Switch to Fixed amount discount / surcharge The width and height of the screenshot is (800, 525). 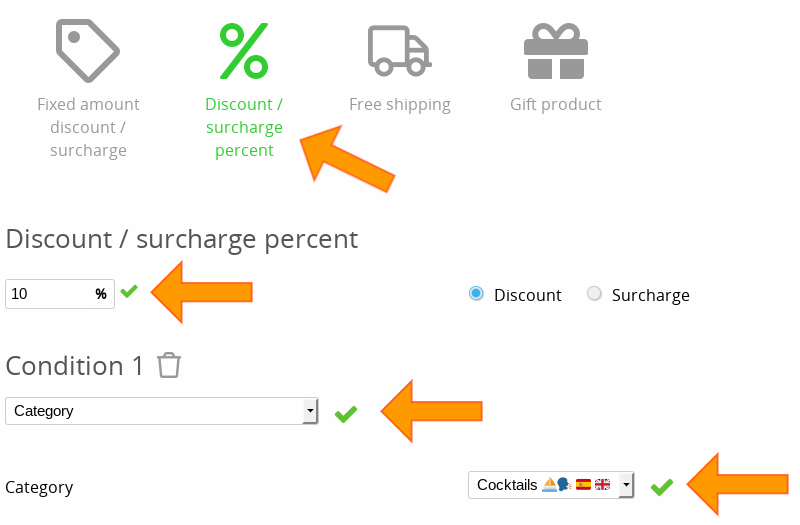88,127
